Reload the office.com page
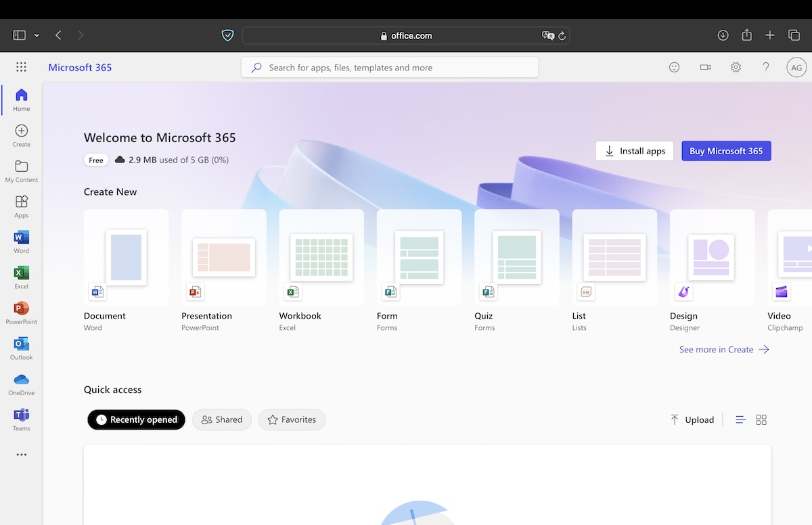Image resolution: width=812 pixels, height=525 pixels. [x=562, y=36]
